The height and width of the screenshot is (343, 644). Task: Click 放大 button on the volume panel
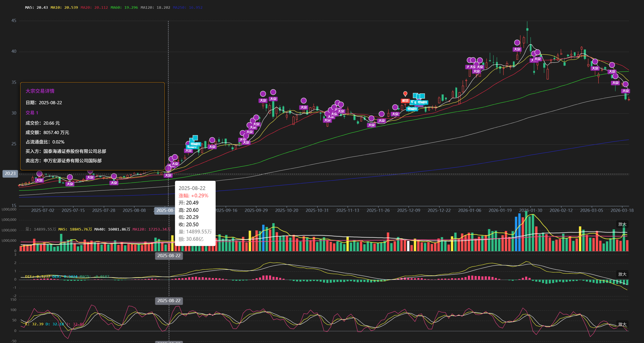622,224
